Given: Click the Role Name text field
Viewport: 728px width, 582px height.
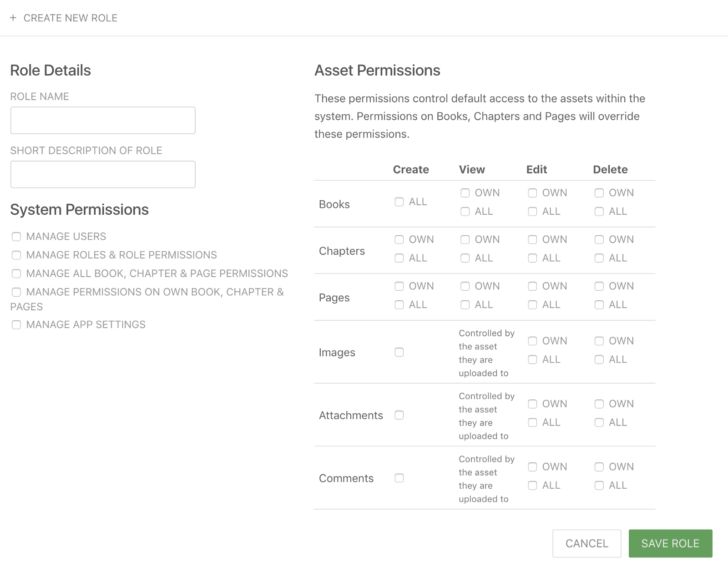Looking at the screenshot, I should (103, 121).
